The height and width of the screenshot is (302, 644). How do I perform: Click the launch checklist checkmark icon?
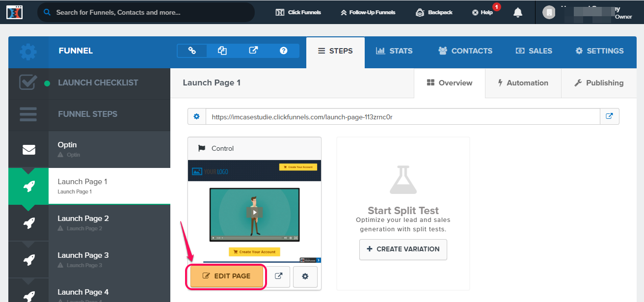click(x=28, y=82)
